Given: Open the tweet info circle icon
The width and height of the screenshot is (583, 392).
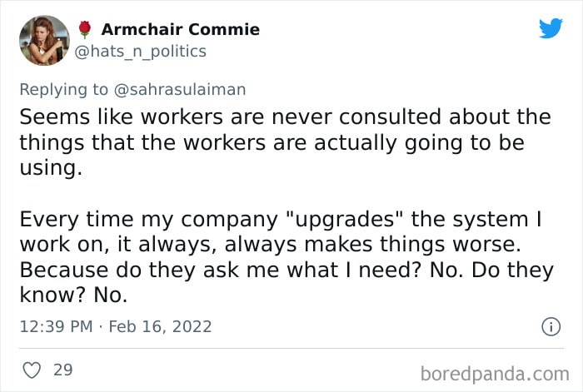Looking at the screenshot, I should [x=551, y=327].
